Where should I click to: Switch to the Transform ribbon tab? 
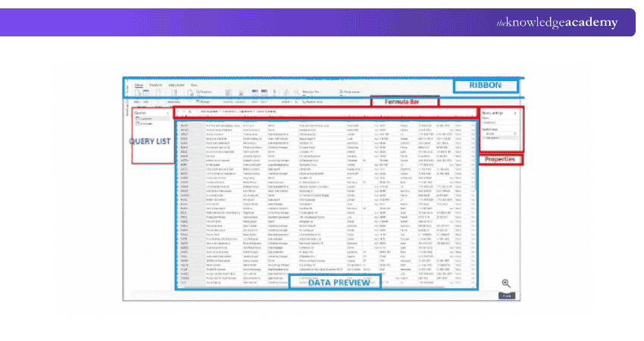coord(155,86)
